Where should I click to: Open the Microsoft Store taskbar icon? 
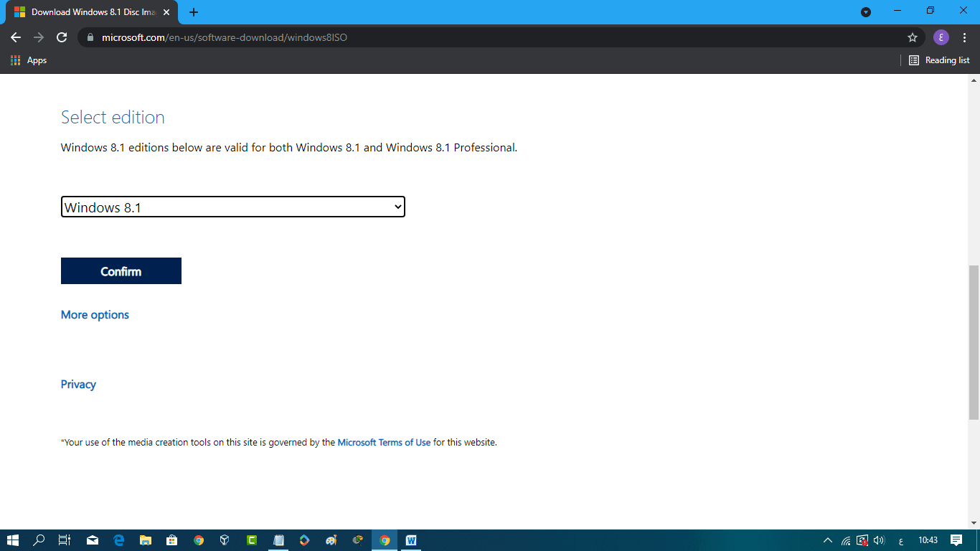pos(172,540)
